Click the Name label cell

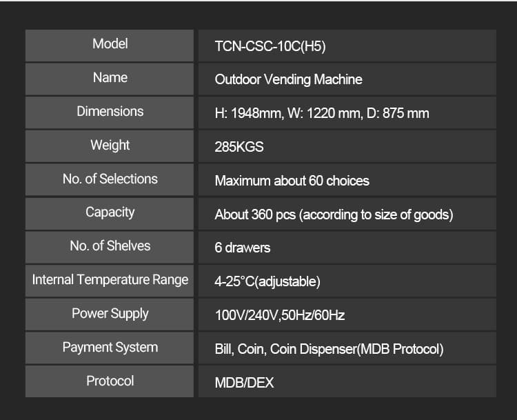[x=110, y=78]
